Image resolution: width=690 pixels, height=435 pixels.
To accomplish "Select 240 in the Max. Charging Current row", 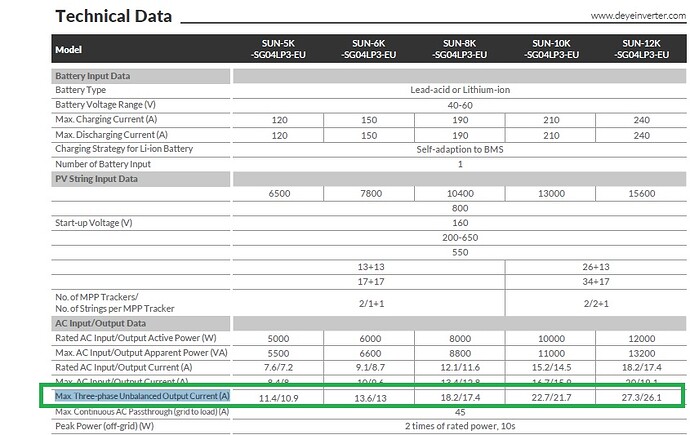I will coord(641,120).
